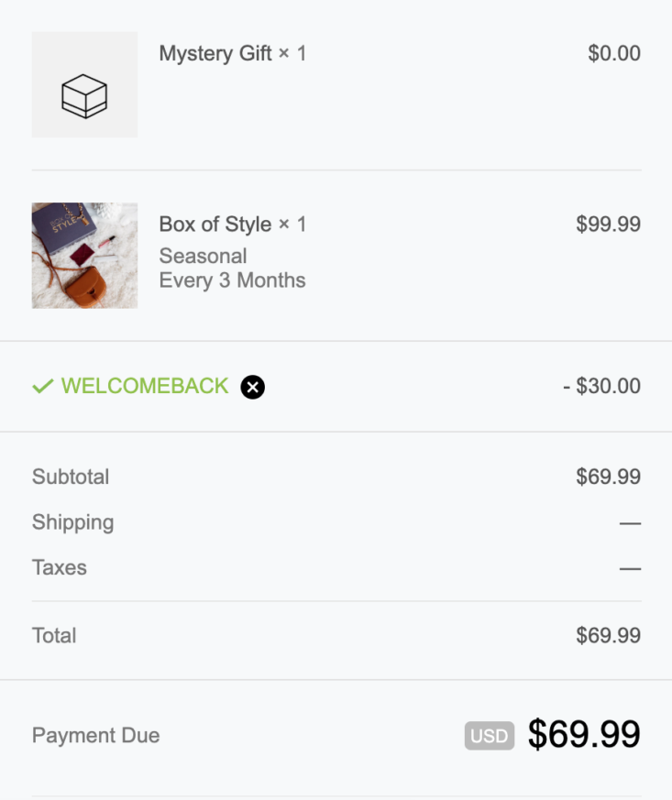Click the large $69.99 payment due amount
This screenshot has height=800, width=672.
(x=584, y=734)
